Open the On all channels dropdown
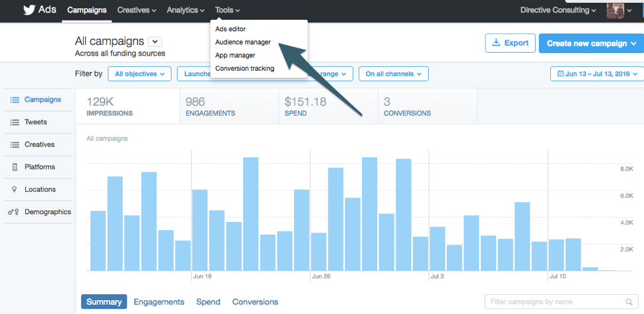This screenshot has width=644, height=314. click(x=393, y=74)
